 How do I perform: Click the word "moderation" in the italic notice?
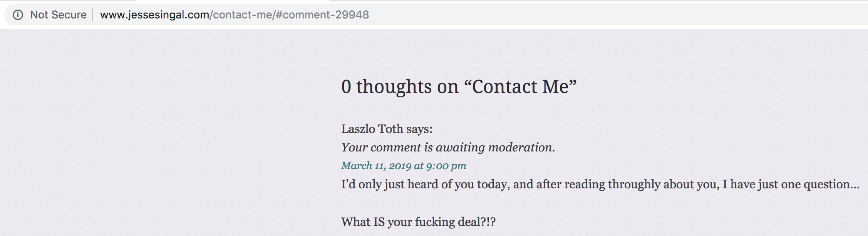click(521, 147)
